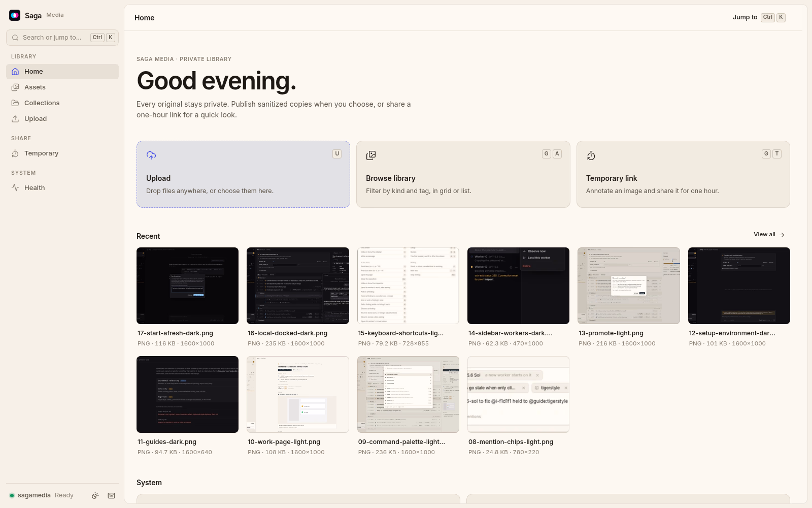Open the 14-sidebar-workers-dark thumbnail
The height and width of the screenshot is (508, 812).
518,285
